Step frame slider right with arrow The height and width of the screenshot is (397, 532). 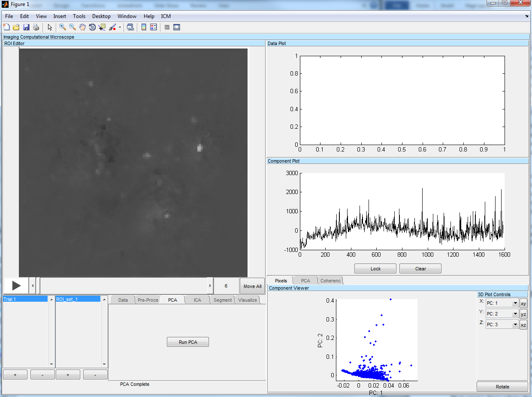(210, 285)
